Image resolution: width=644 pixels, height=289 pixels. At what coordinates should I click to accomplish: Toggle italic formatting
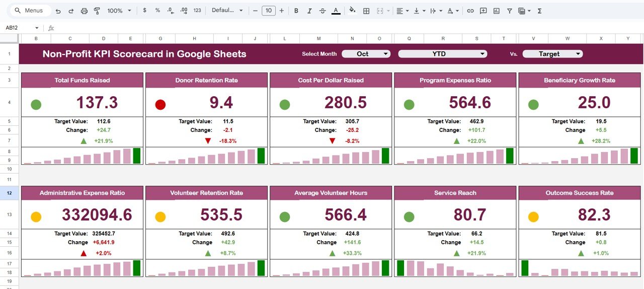[x=309, y=11]
